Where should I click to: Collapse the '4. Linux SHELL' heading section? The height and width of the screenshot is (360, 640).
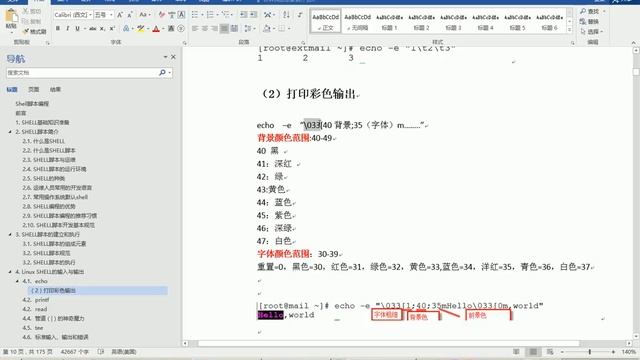(x=10, y=272)
